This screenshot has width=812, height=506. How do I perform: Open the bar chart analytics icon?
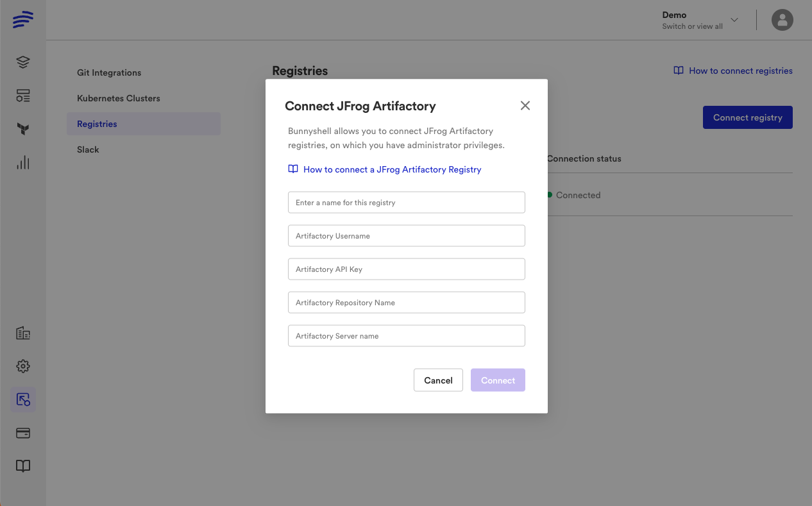coord(23,162)
